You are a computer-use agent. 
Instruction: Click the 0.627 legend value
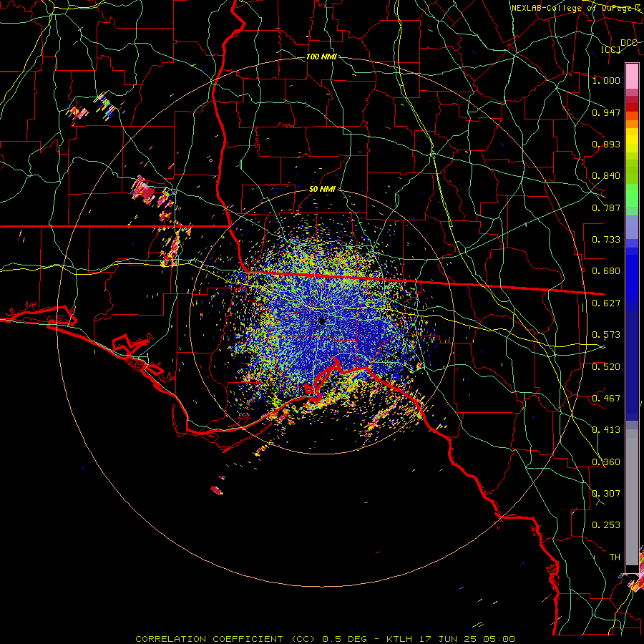click(606, 303)
